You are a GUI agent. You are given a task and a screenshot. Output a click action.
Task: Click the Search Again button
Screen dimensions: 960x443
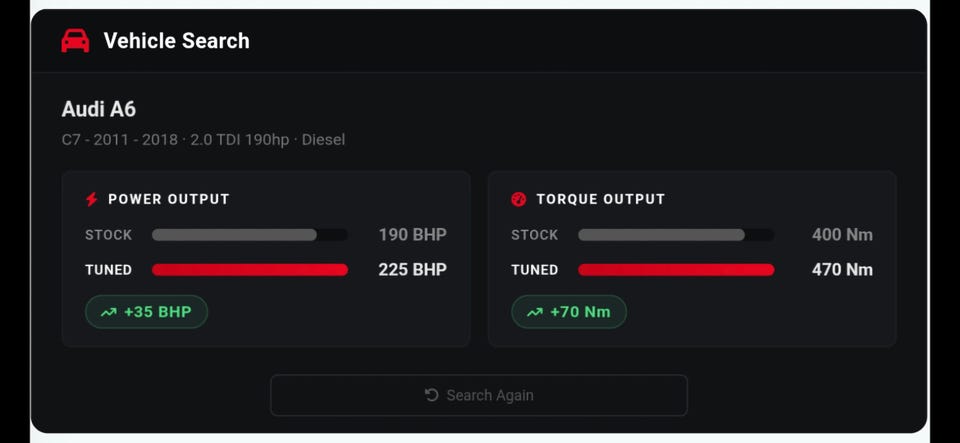tap(479, 395)
